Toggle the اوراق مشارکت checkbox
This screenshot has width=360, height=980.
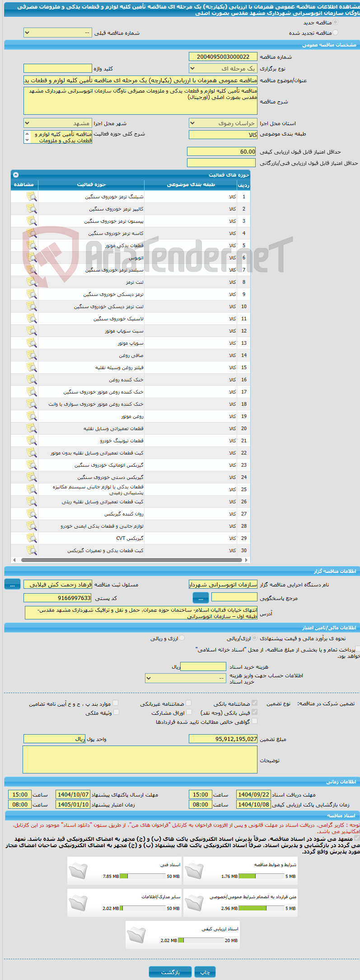click(189, 712)
